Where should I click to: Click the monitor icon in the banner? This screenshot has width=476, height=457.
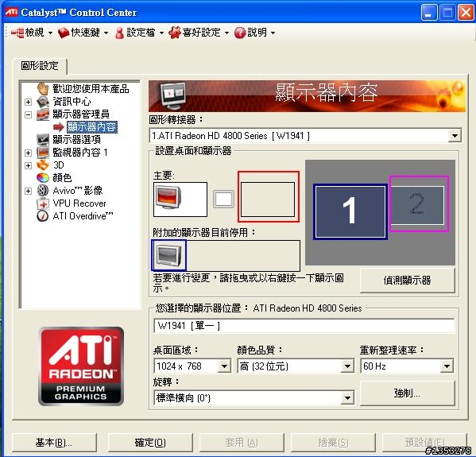[x=173, y=96]
